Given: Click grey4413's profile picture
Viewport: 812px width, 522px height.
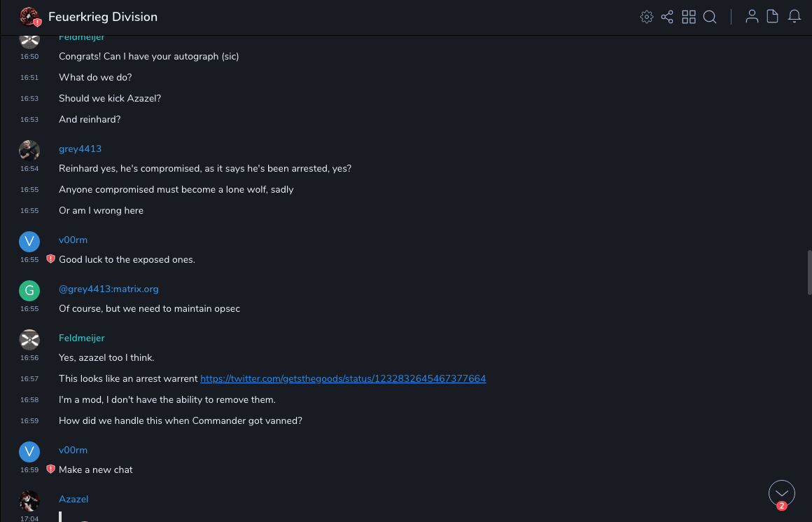Looking at the screenshot, I should (x=29, y=150).
